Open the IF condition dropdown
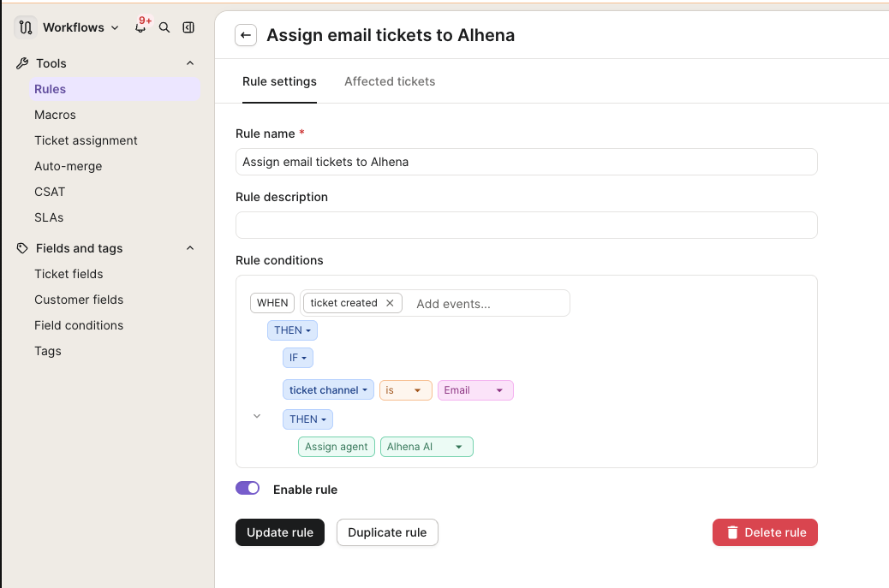The height and width of the screenshot is (588, 889). click(x=298, y=358)
